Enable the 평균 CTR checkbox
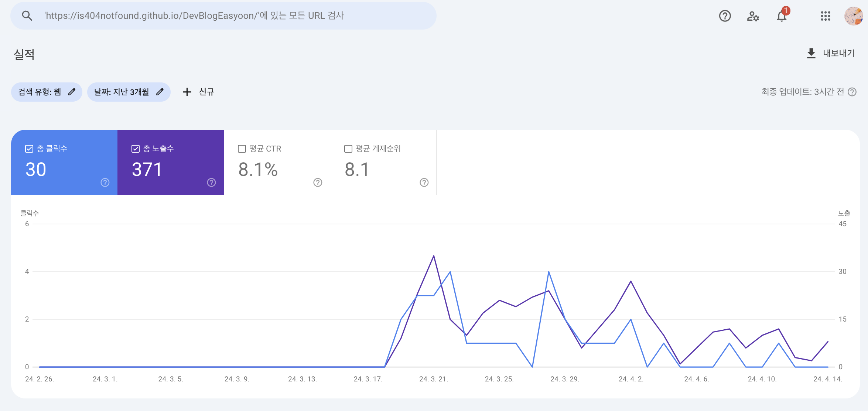Image resolution: width=868 pixels, height=411 pixels. [x=242, y=149]
